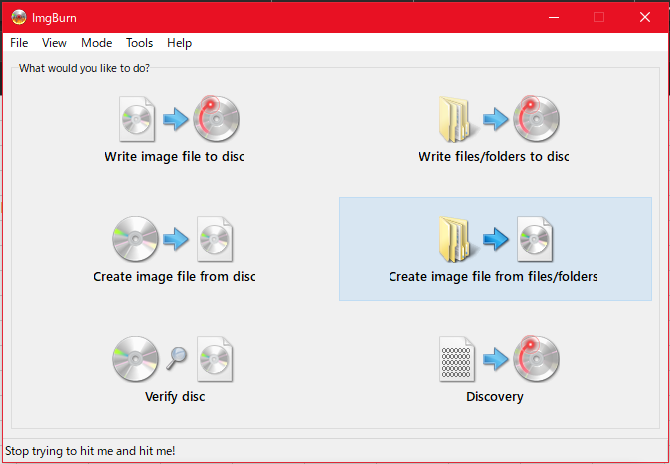Click the 'What would you like to do?' heading
Viewport: 670px width, 464px height.
(84, 68)
